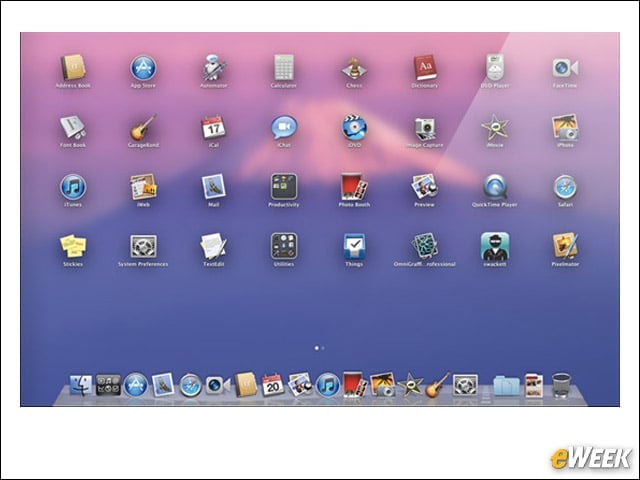Launch DVD Player

(x=495, y=67)
